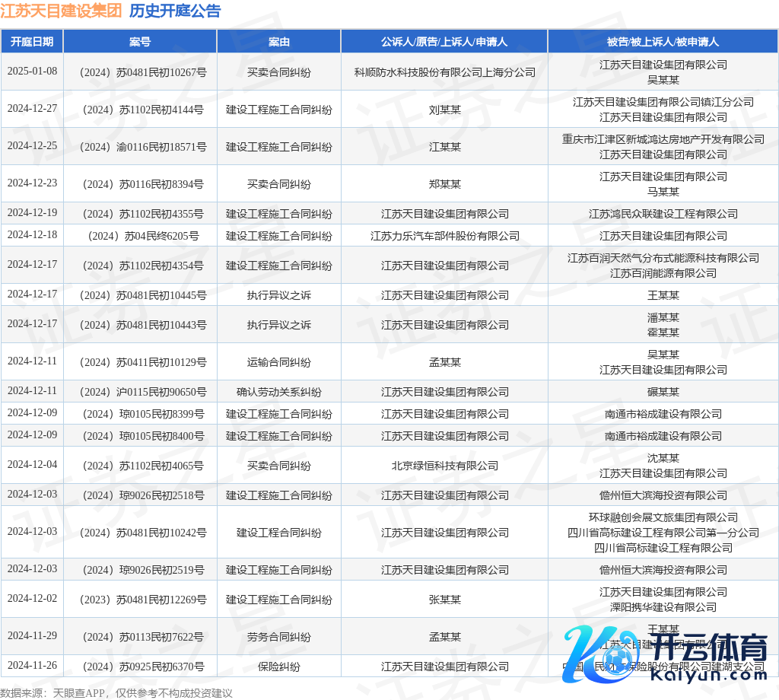Click the 确认劳动关系纠纷 case cause
The height and width of the screenshot is (700, 779).
[279, 392]
